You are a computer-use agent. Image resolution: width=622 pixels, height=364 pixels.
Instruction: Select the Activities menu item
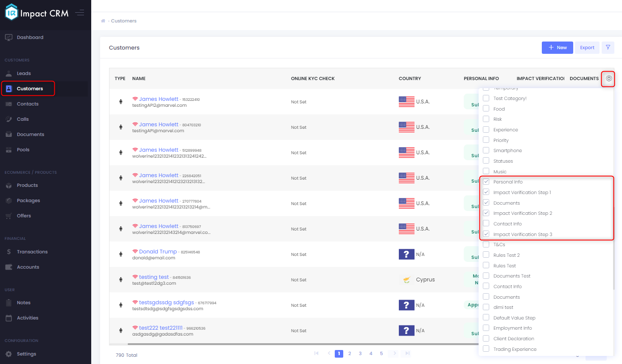coord(28,318)
